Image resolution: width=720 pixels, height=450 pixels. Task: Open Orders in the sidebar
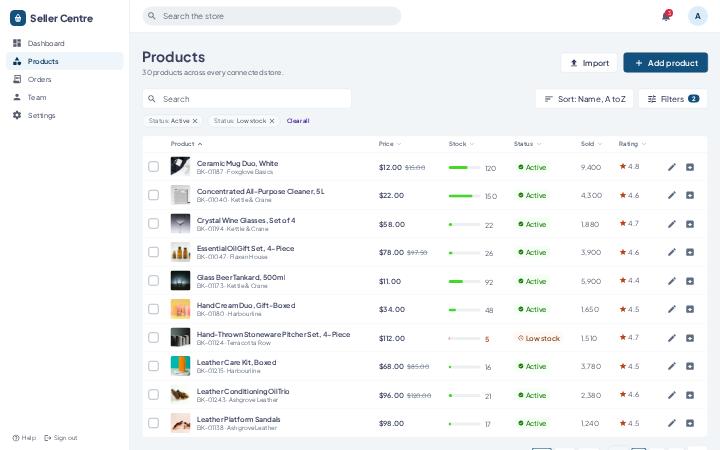tap(65, 79)
